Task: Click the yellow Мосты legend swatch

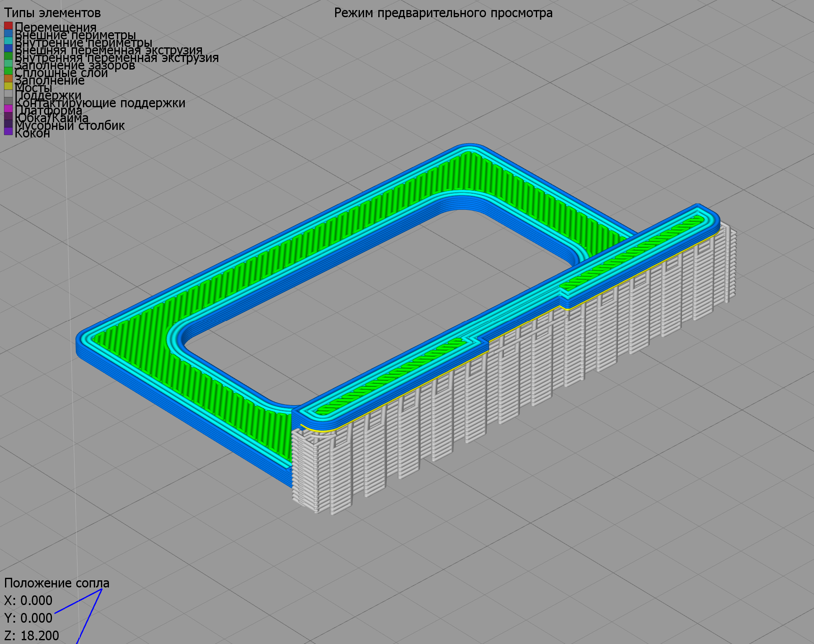Action: click(x=8, y=86)
